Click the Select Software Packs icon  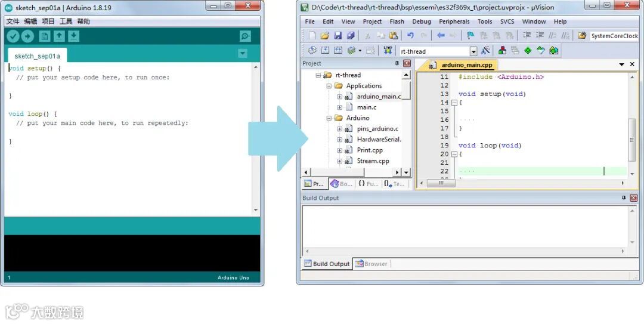[x=540, y=51]
